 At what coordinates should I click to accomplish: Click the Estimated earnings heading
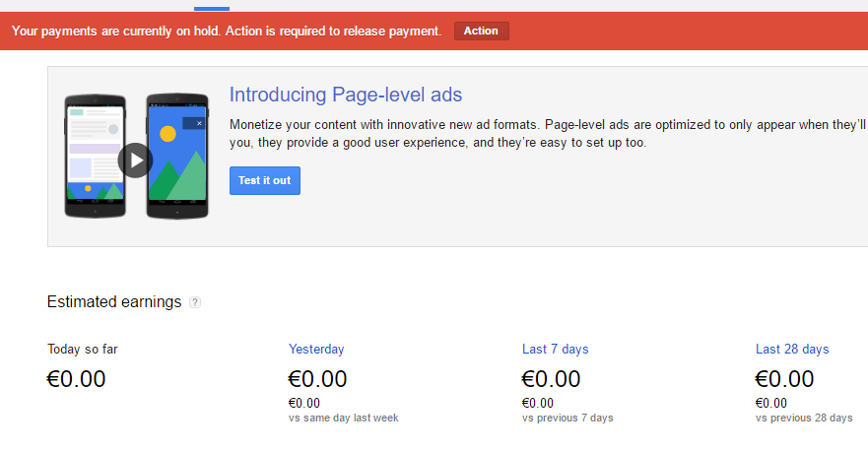pyautogui.click(x=114, y=302)
